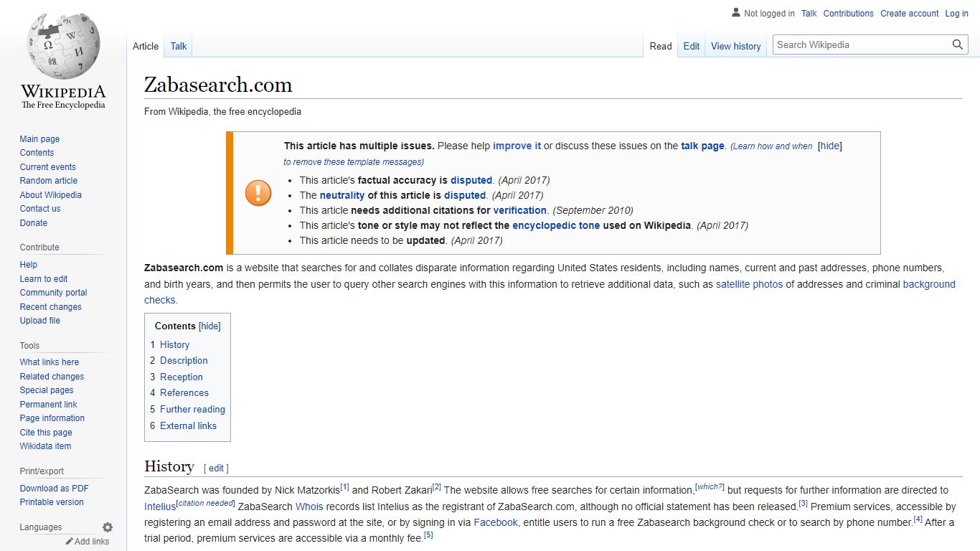980x551 pixels.
Task: Open the satellite photos link
Action: [750, 284]
